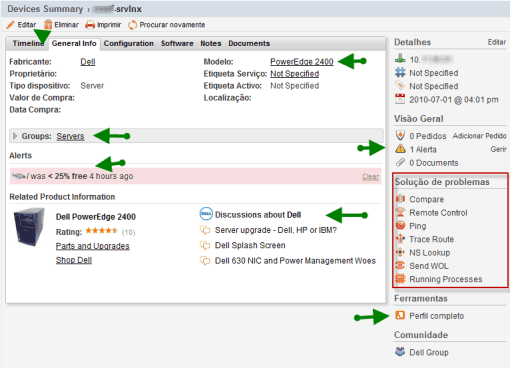
Task: Click the Compare icon
Action: (x=400, y=199)
